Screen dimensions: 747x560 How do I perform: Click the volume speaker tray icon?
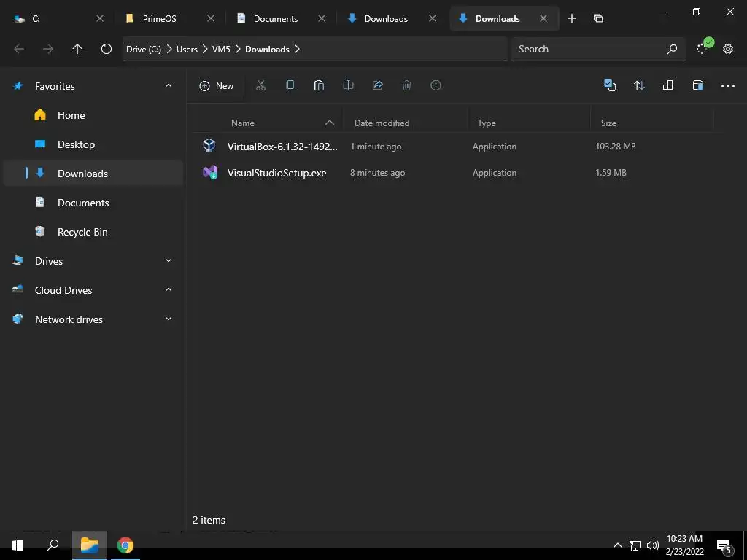[x=653, y=545]
